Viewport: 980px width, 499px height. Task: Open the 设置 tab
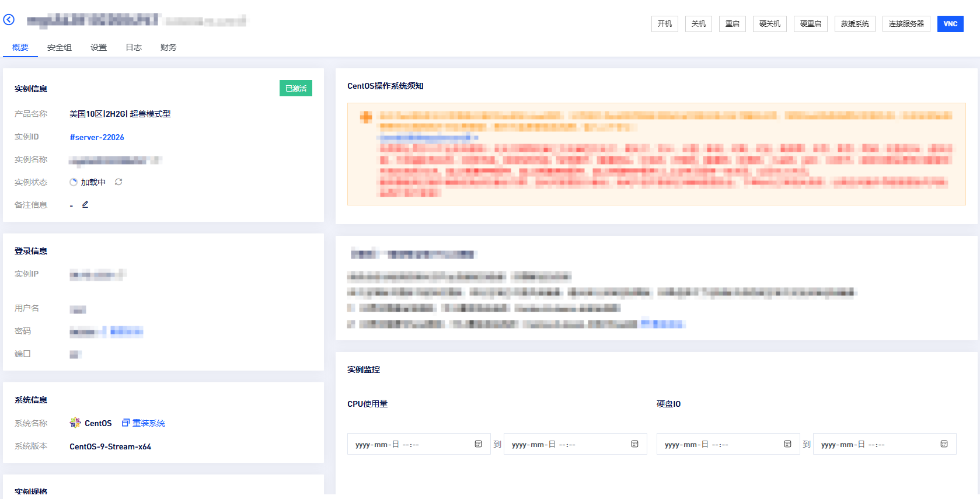pos(99,47)
